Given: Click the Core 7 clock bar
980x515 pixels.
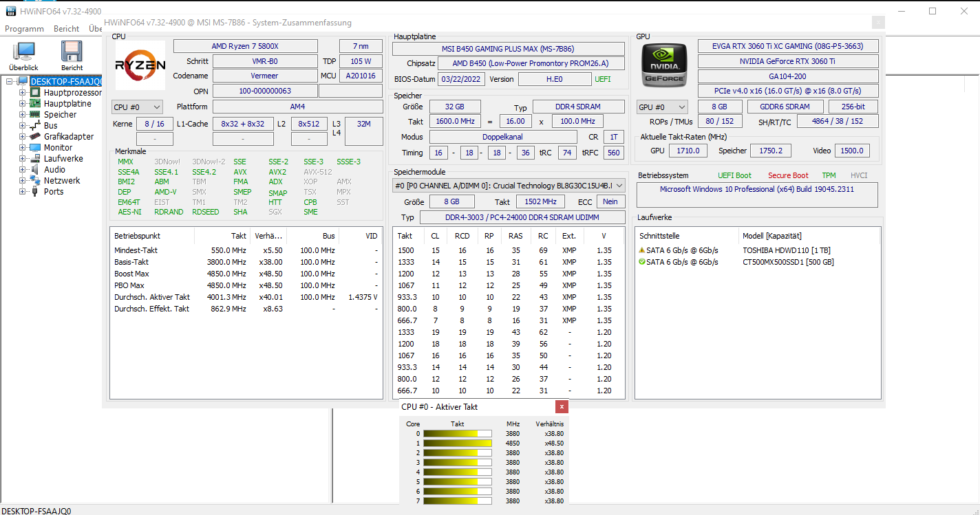Looking at the screenshot, I should coord(457,501).
